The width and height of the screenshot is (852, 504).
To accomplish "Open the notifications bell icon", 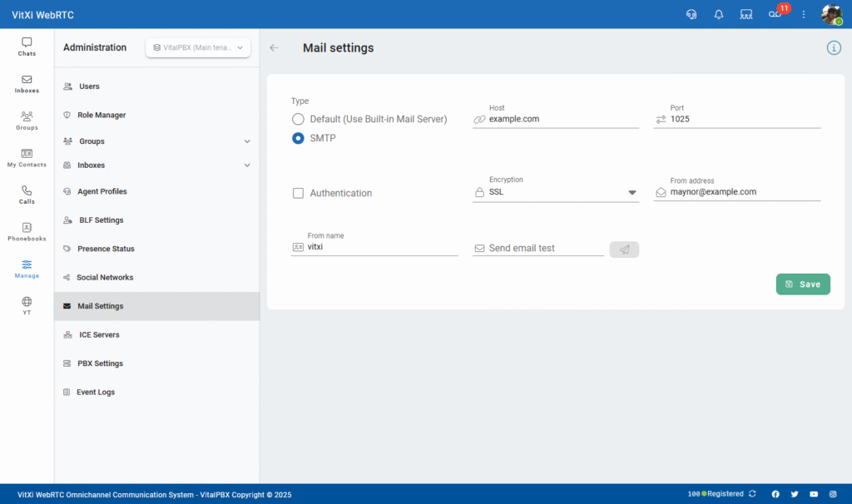I will pyautogui.click(x=719, y=14).
